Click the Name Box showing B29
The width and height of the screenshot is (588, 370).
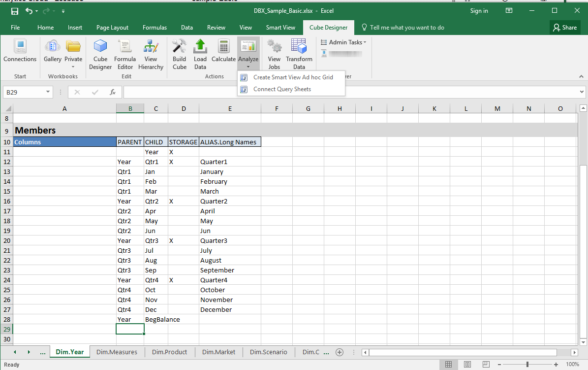[24, 92]
